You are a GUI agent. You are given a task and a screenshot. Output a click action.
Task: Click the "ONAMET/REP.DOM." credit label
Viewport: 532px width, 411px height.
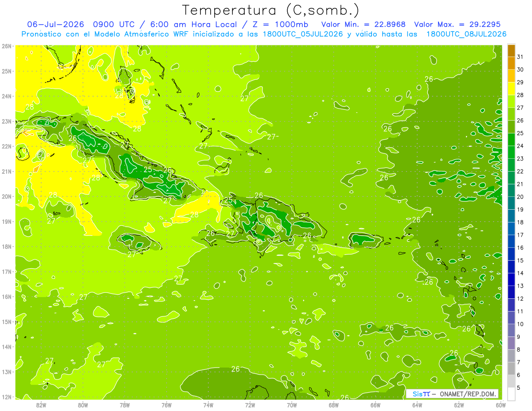pos(468,394)
